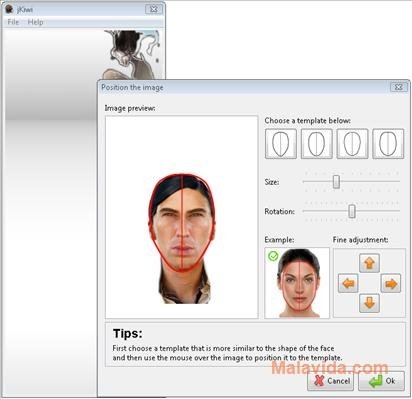Open the File menu in jKiwi
Viewport: 412px width, 399px height.
(x=13, y=22)
